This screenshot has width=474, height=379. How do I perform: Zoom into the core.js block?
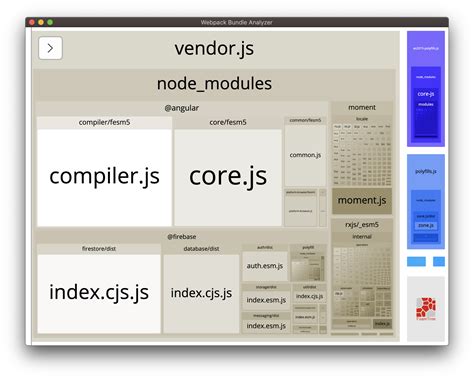(x=228, y=178)
